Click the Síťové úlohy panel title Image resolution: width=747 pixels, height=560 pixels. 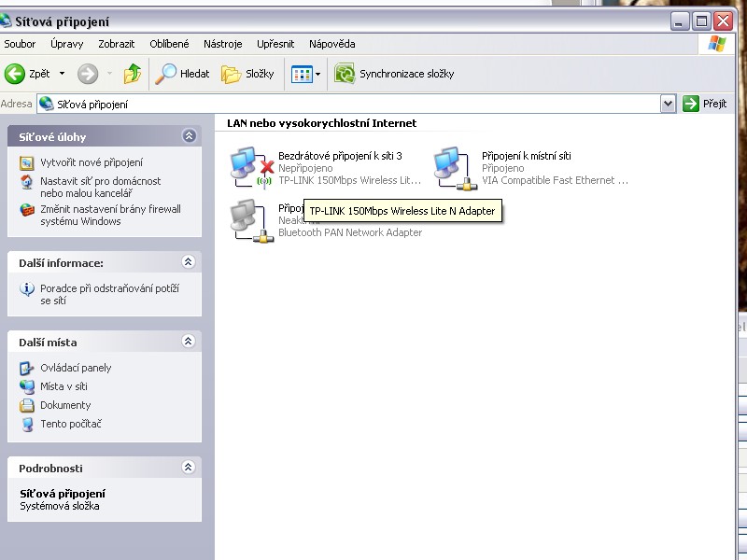52,137
